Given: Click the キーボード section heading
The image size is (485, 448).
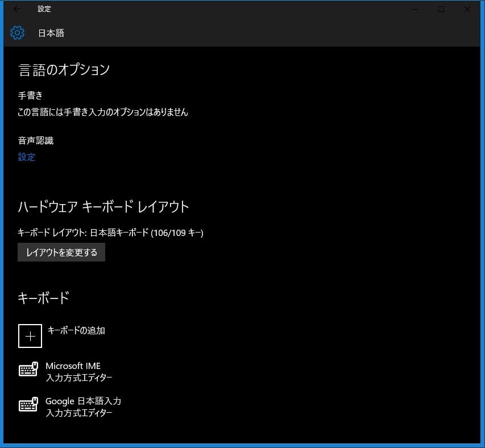Looking at the screenshot, I should coord(43,298).
